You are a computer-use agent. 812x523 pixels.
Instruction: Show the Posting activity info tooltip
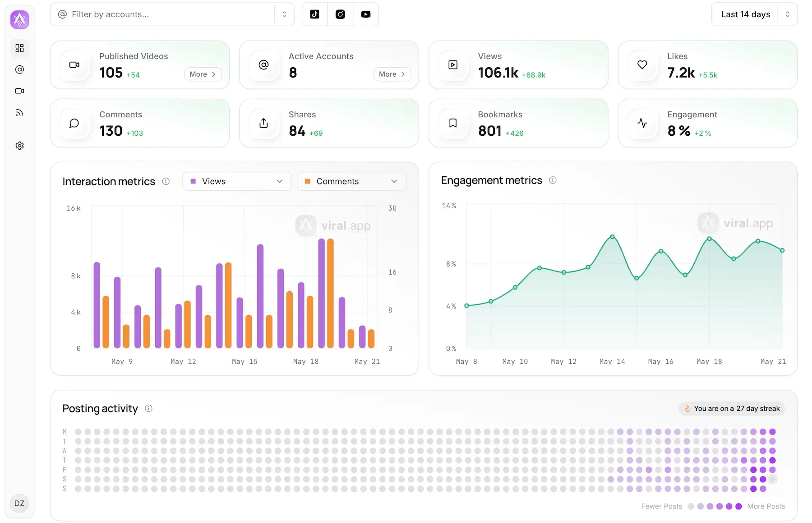148,408
